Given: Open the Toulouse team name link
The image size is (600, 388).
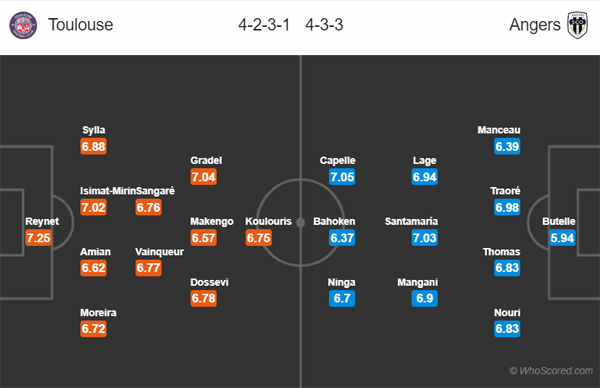Looking at the screenshot, I should click(x=81, y=25).
